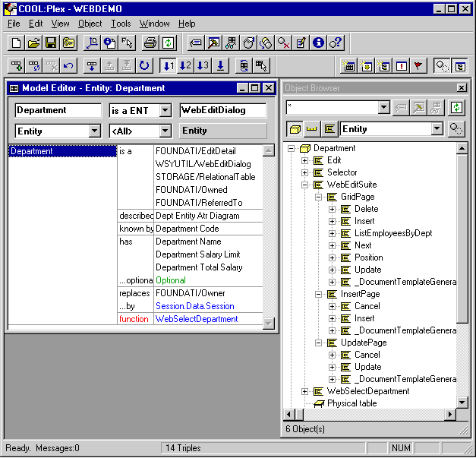Open the <All> filter dropdown

tap(165, 131)
